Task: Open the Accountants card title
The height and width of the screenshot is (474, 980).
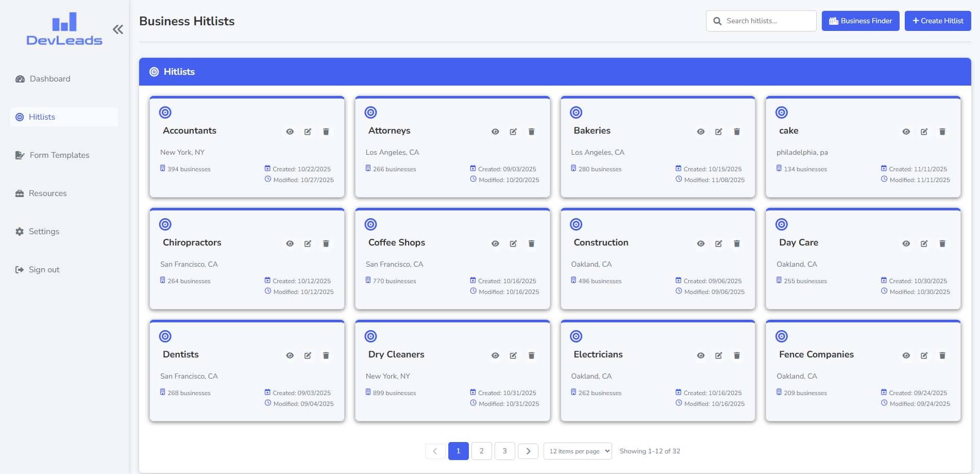Action: pyautogui.click(x=190, y=131)
